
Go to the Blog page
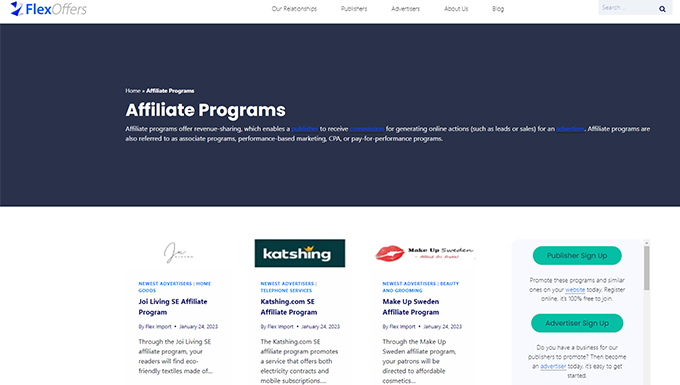click(498, 9)
